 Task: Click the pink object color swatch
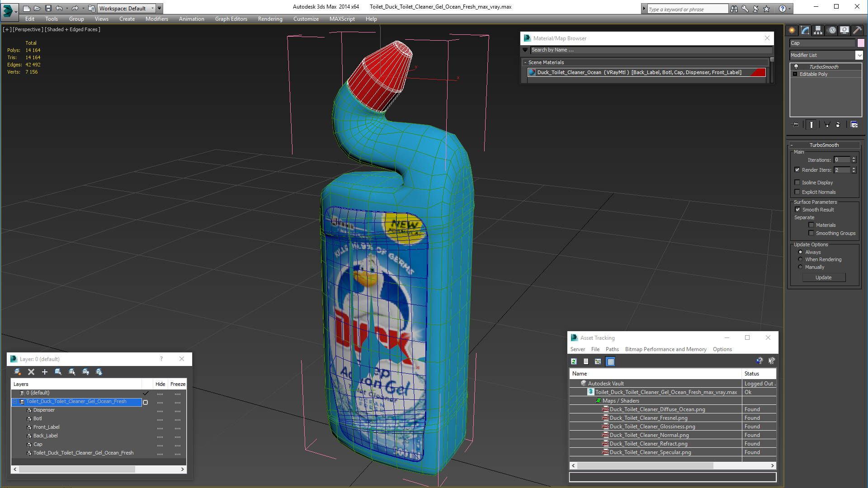pos(861,43)
